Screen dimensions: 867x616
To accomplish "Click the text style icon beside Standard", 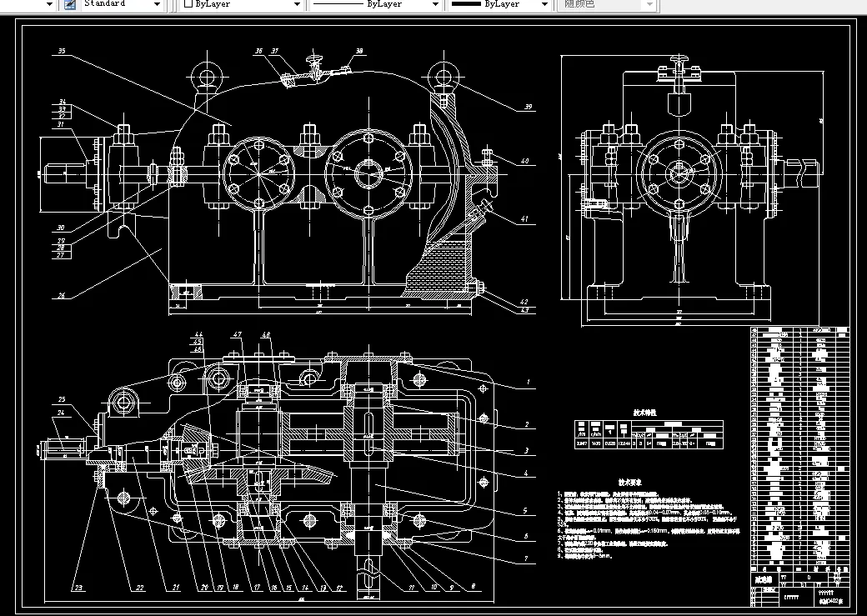I will [70, 4].
